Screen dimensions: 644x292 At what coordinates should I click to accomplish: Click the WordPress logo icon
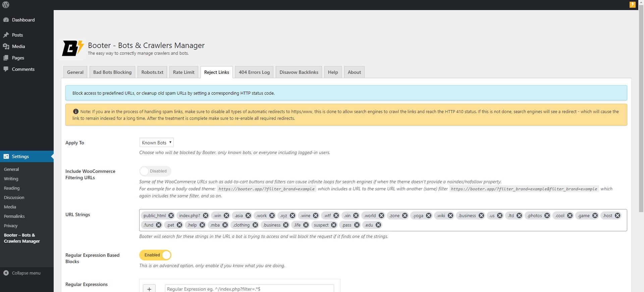point(6,5)
